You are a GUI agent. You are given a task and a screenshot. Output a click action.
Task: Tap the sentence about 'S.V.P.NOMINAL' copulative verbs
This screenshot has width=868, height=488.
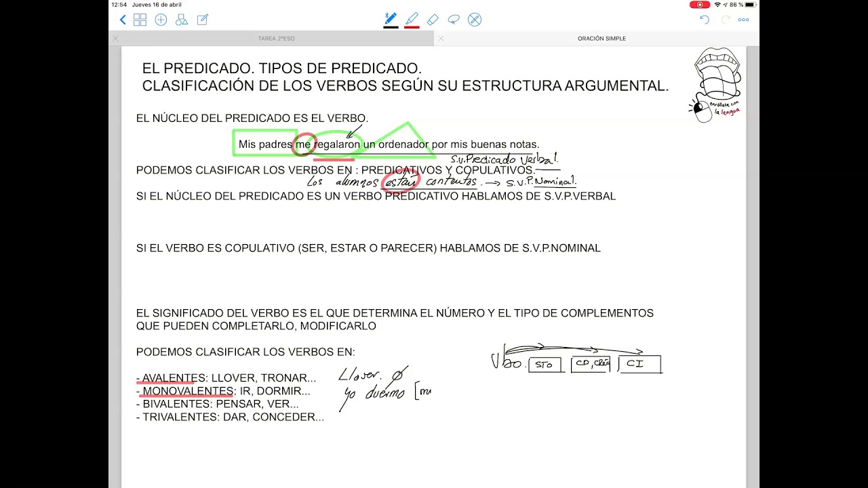tap(368, 249)
